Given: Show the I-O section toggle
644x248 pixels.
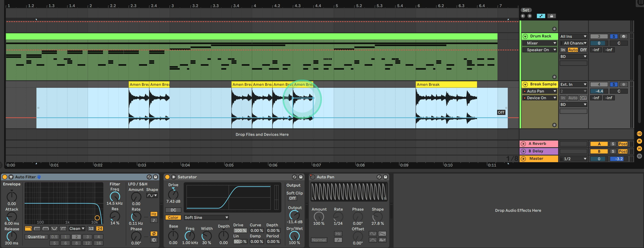Looking at the screenshot, I should [639, 134].
